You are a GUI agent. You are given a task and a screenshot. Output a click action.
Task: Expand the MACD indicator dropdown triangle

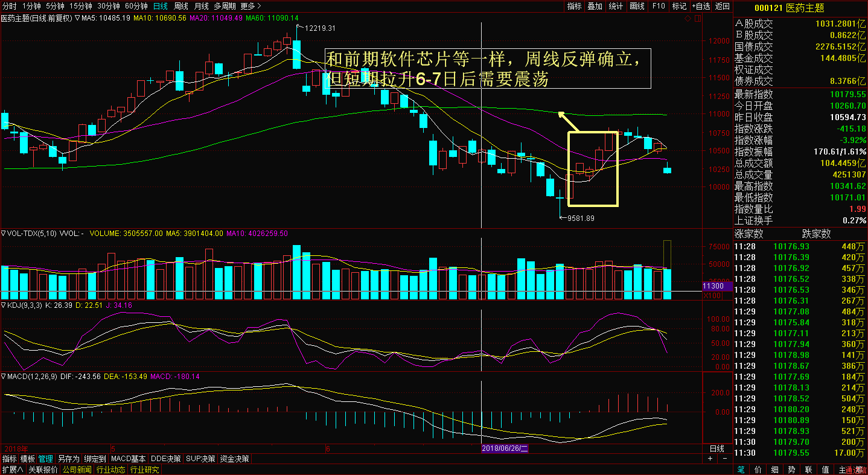click(3, 376)
